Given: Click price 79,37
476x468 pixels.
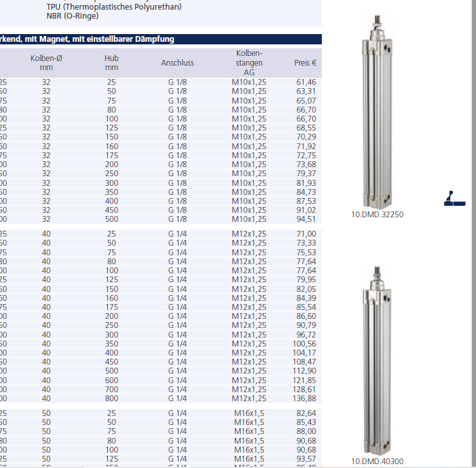Looking at the screenshot, I should click(306, 174).
